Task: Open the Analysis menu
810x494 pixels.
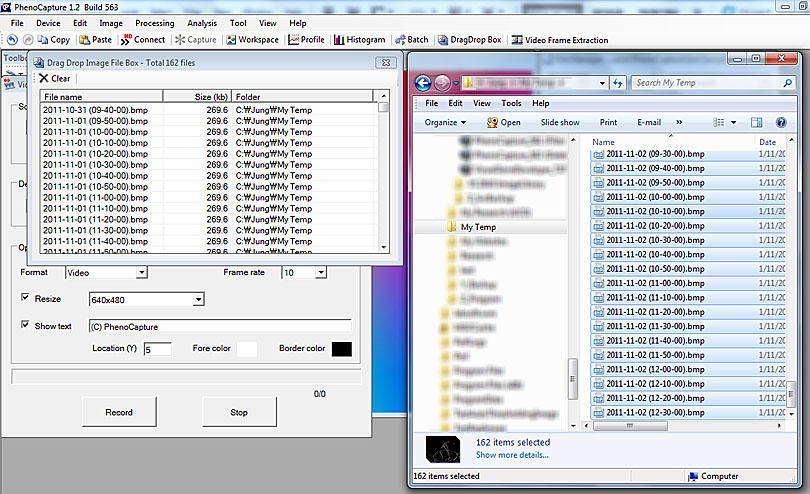Action: click(x=201, y=22)
